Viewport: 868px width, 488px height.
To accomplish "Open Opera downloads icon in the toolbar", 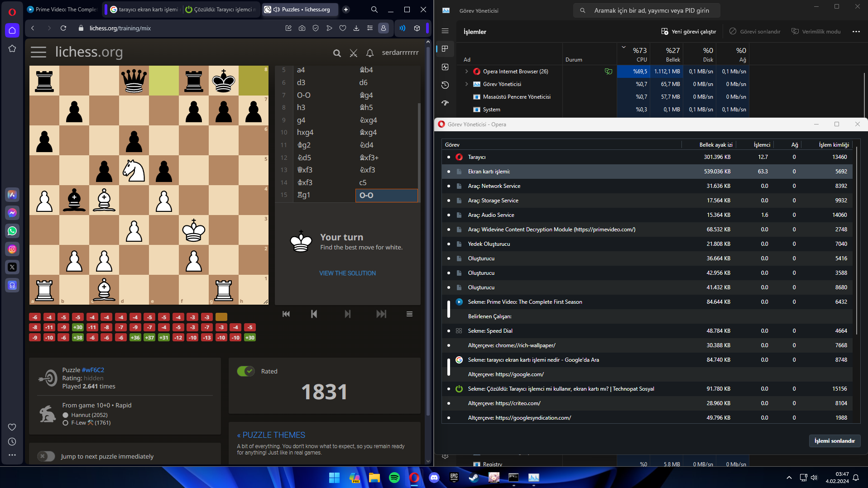I will click(x=356, y=28).
